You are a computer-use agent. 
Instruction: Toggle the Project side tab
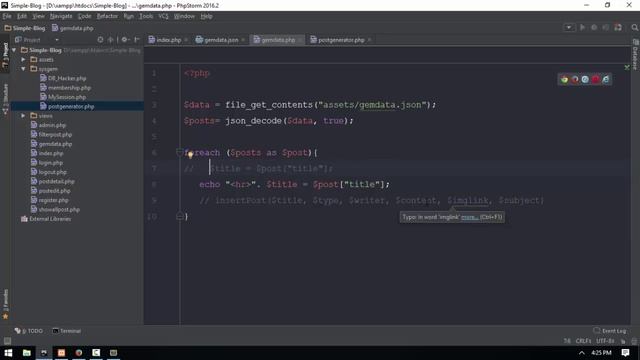pos(5,55)
